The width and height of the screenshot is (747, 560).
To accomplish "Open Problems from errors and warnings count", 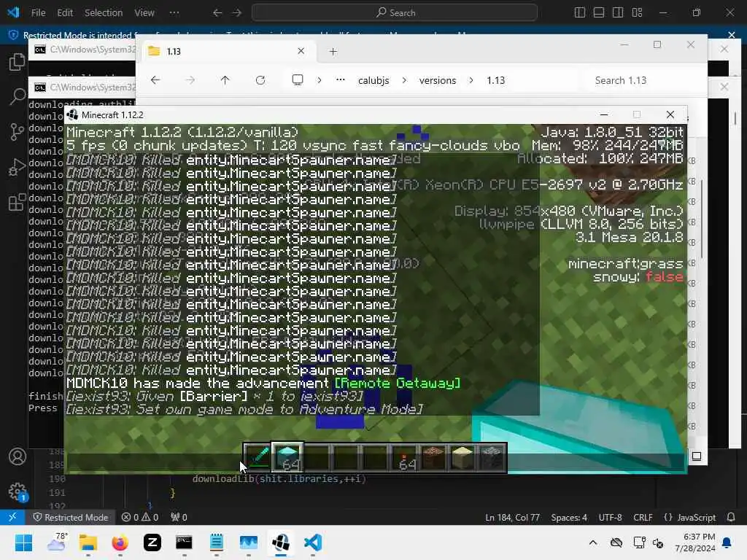I will pos(139,517).
